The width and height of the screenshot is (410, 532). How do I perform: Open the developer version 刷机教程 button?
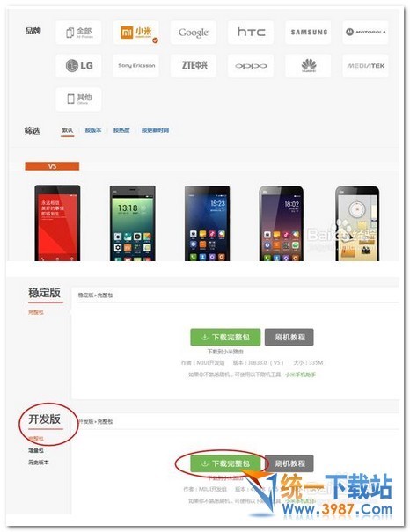[x=289, y=463]
